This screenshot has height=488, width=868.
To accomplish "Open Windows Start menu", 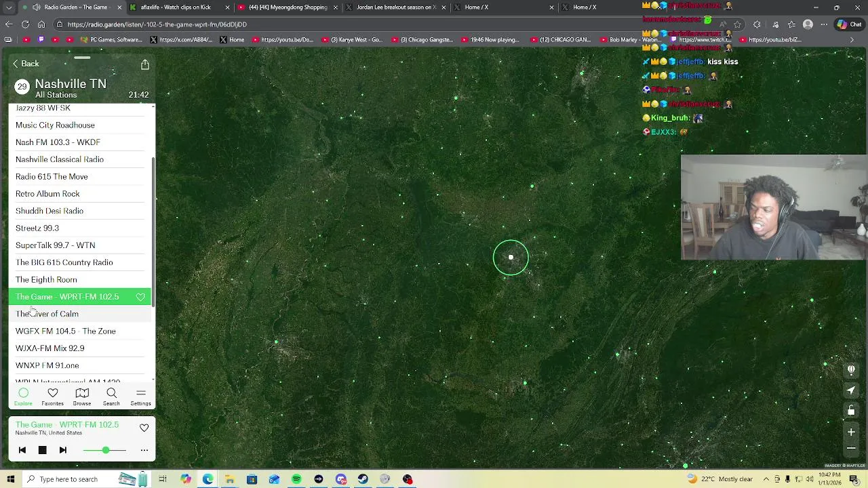I will coord(10,479).
